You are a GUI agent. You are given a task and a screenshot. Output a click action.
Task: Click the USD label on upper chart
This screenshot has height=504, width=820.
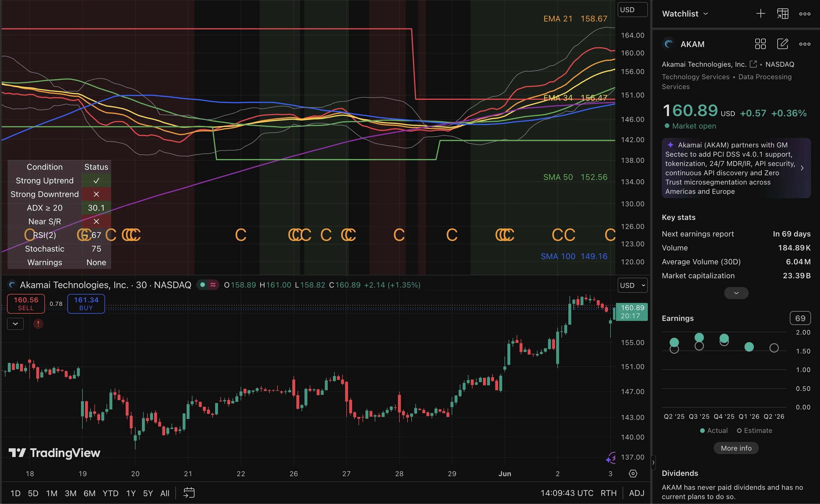coord(632,10)
